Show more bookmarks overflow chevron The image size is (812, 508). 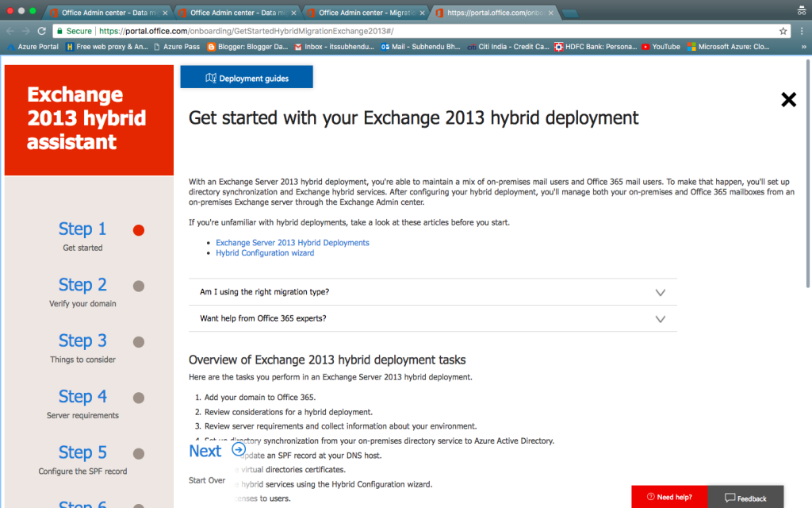coord(804,47)
